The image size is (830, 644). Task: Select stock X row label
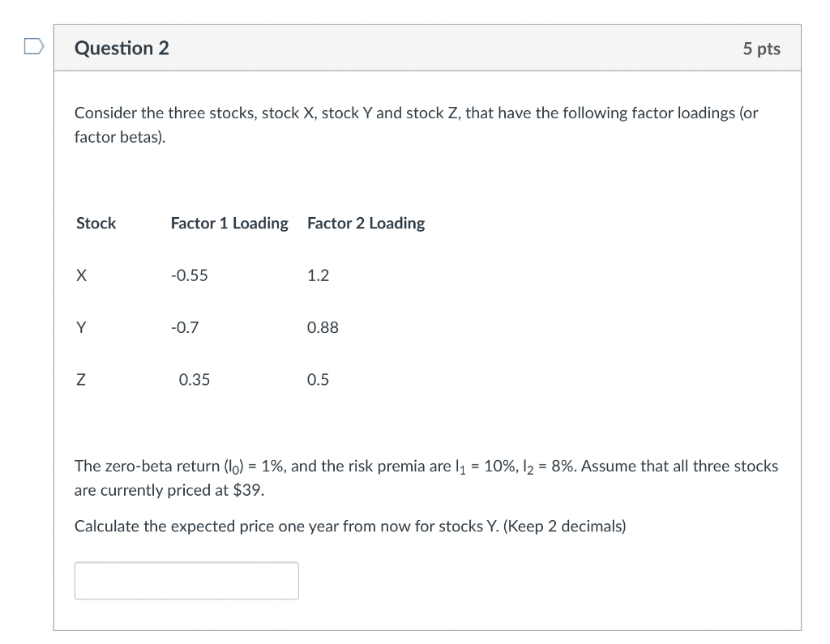81,275
